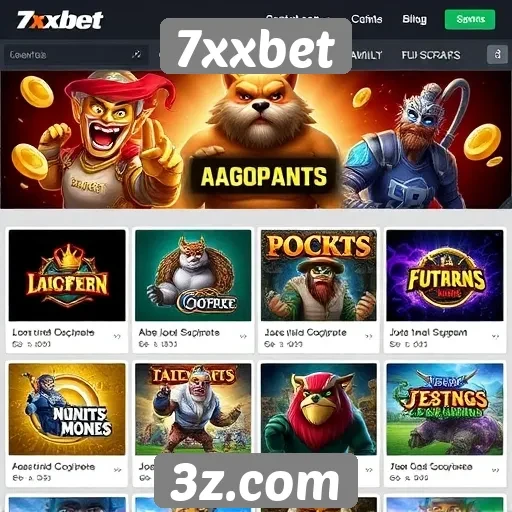The image size is (512, 512).
Task: Click the arrow icon on NUNITS MONES card
Action: [x=117, y=470]
